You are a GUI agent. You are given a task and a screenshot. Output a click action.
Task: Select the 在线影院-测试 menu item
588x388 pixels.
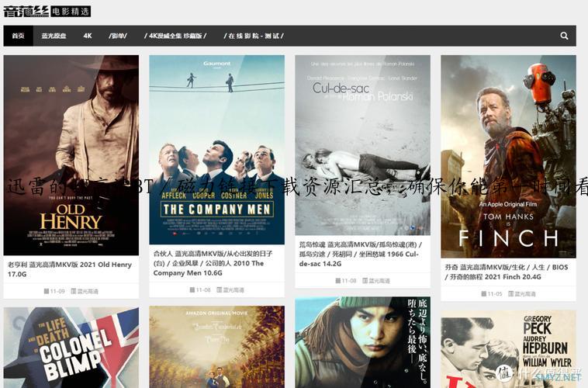[x=254, y=36]
